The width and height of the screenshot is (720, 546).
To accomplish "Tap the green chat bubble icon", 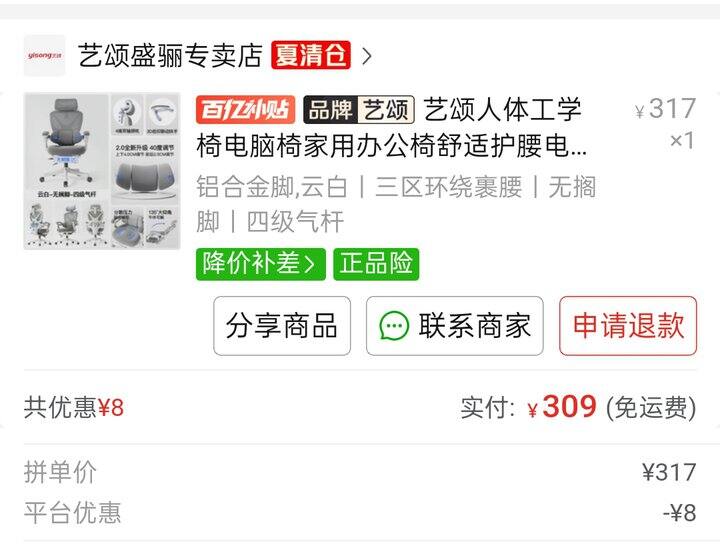I will (394, 326).
